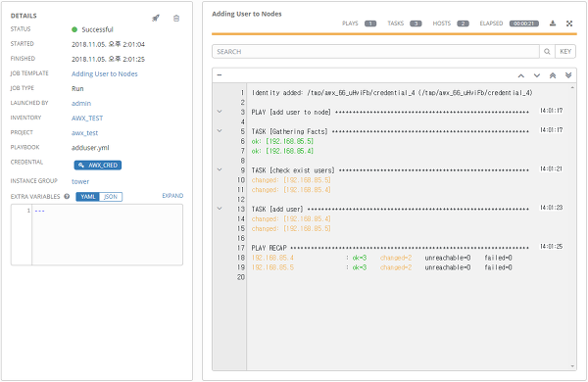The image size is (588, 382).
Task: Select changed 192.168.85.4 under check exist users
Action: pyautogui.click(x=291, y=190)
